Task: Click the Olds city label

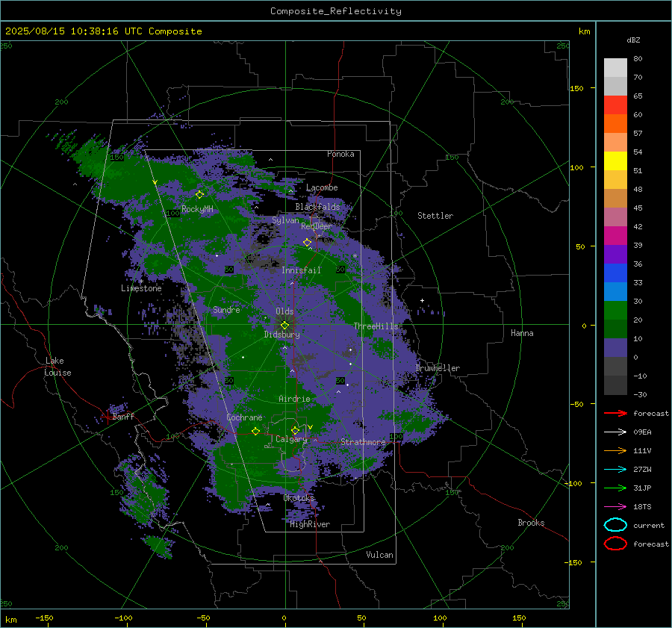Action: (284, 311)
